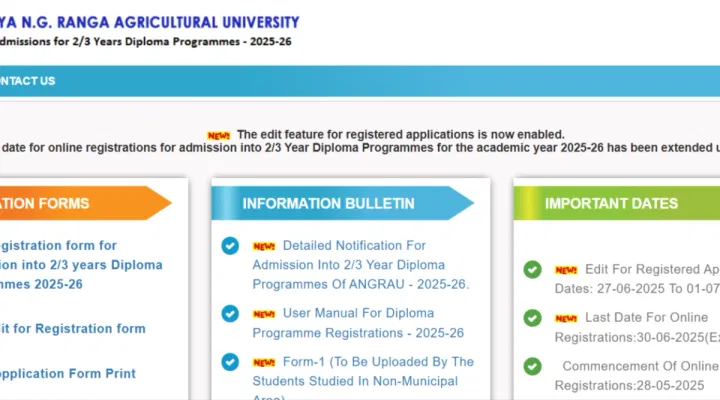Click Registrations:28-05-2025 date text
Screen dimensions: 720x400
tap(630, 385)
